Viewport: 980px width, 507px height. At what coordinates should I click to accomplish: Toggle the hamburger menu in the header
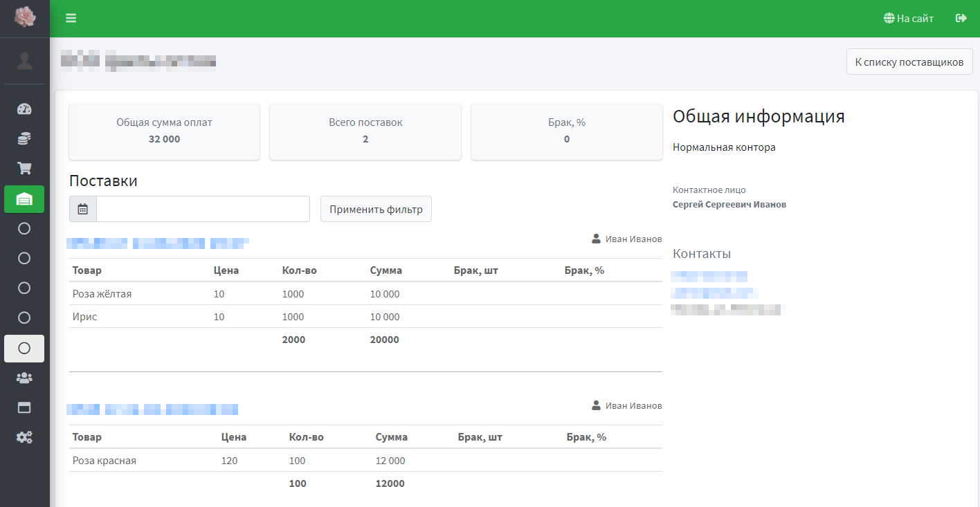(71, 18)
